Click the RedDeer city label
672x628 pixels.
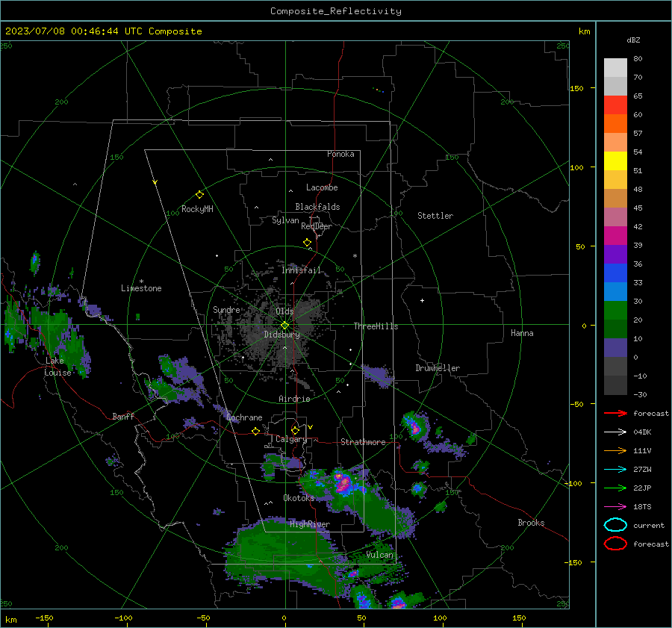point(317,226)
